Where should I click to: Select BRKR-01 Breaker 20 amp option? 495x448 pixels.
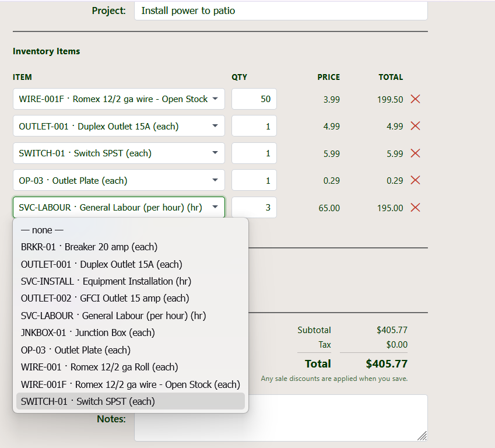(x=131, y=247)
